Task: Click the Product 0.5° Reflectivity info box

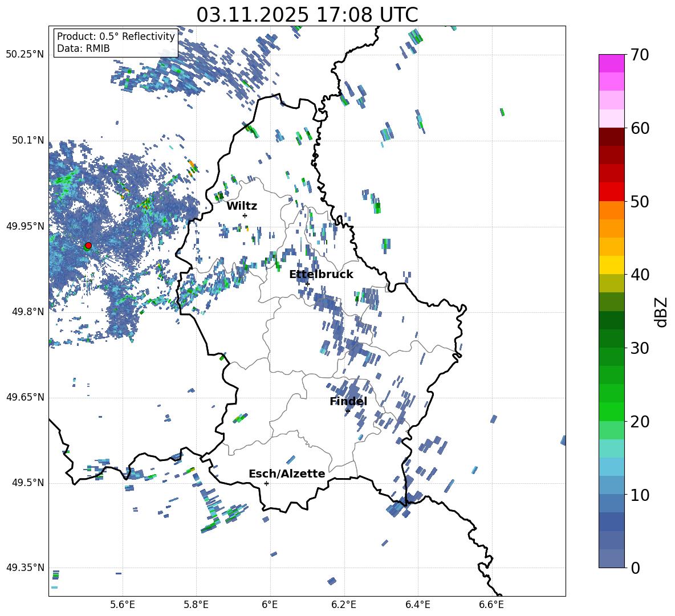Action: (x=116, y=43)
